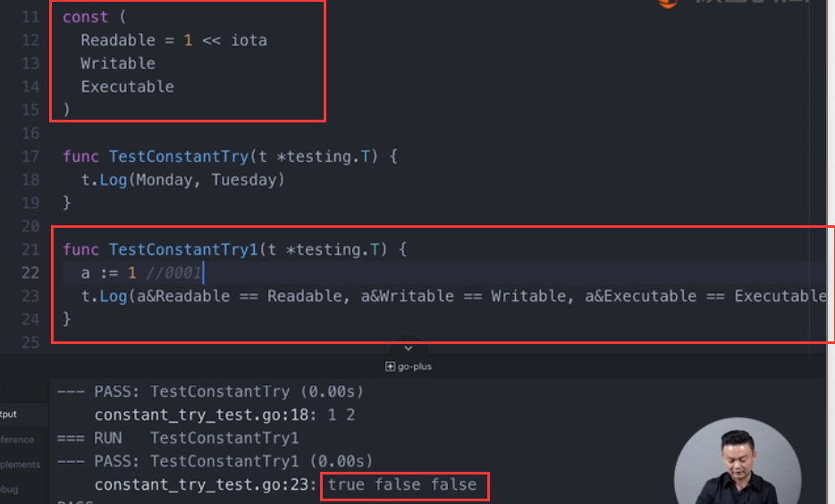Click line number 17 in the gutter

(30, 156)
